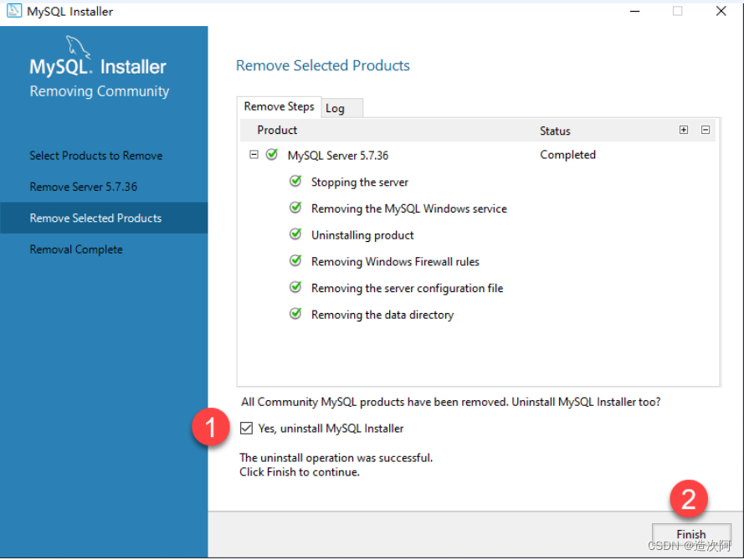The height and width of the screenshot is (560, 744).
Task: Go to Removal Complete sidebar step
Action: (76, 249)
